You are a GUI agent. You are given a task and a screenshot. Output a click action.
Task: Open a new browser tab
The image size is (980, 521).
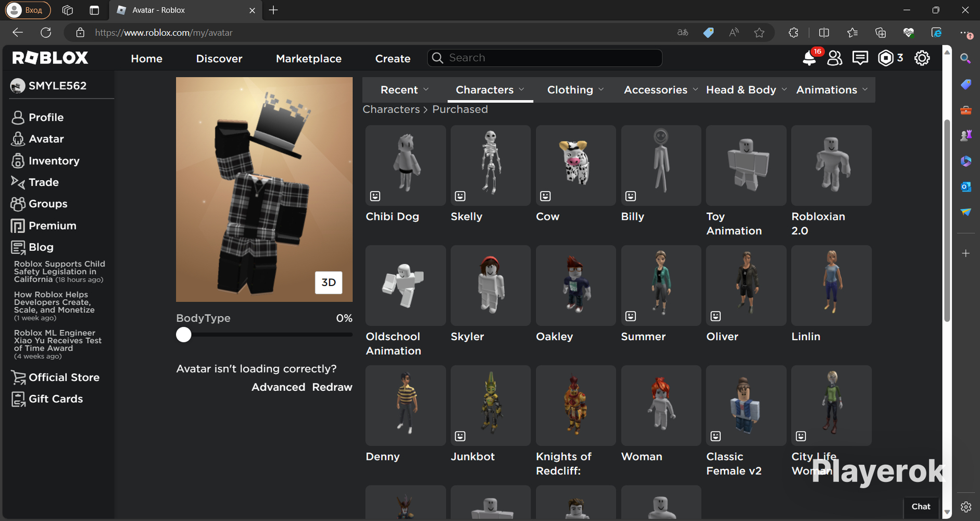[x=273, y=10]
